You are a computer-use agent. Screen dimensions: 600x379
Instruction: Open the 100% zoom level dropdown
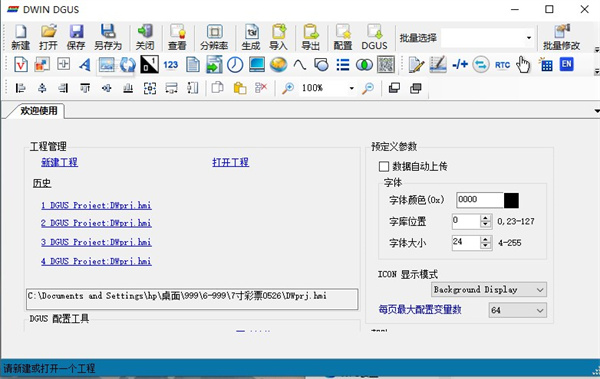[351, 88]
